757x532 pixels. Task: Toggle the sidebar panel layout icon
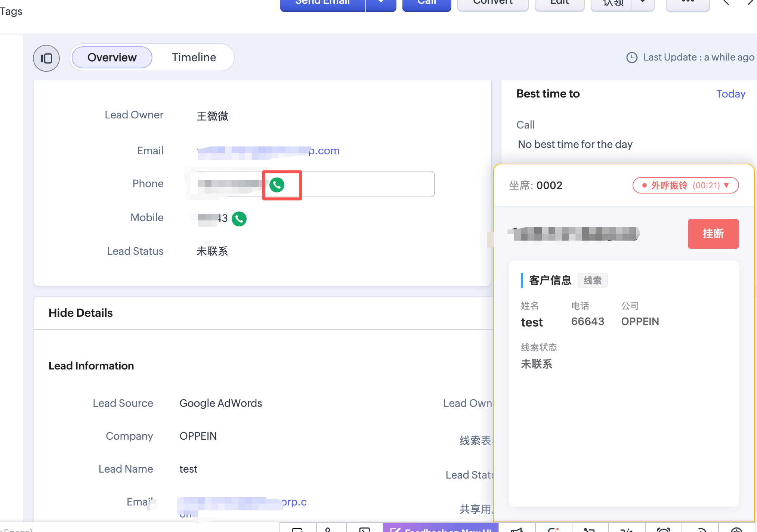point(46,58)
